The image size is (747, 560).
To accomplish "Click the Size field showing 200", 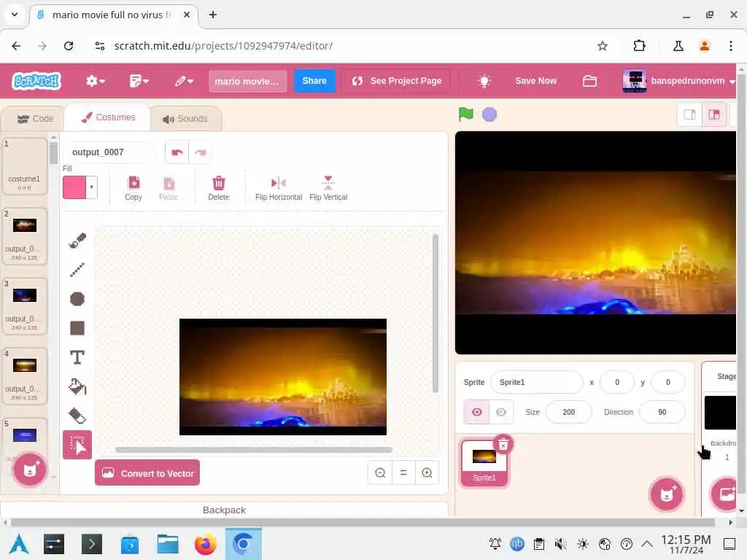I will pos(569,412).
